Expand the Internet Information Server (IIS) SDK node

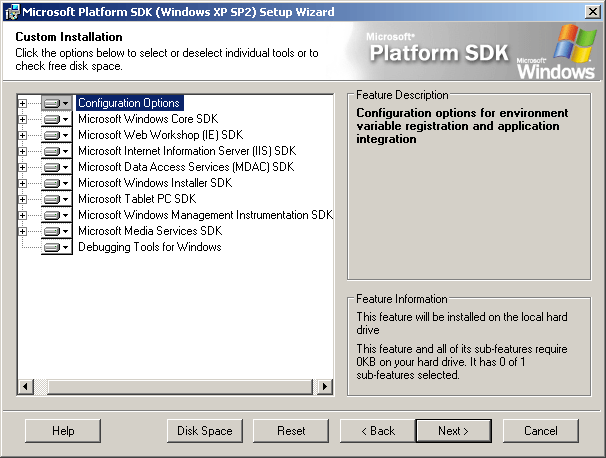22,152
